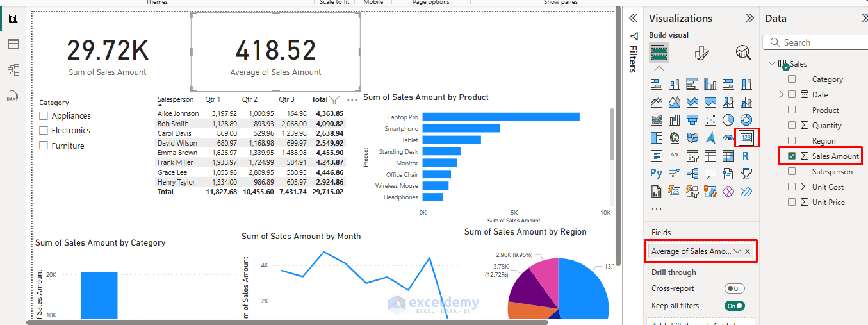Choose the Area chart visual

click(674, 102)
